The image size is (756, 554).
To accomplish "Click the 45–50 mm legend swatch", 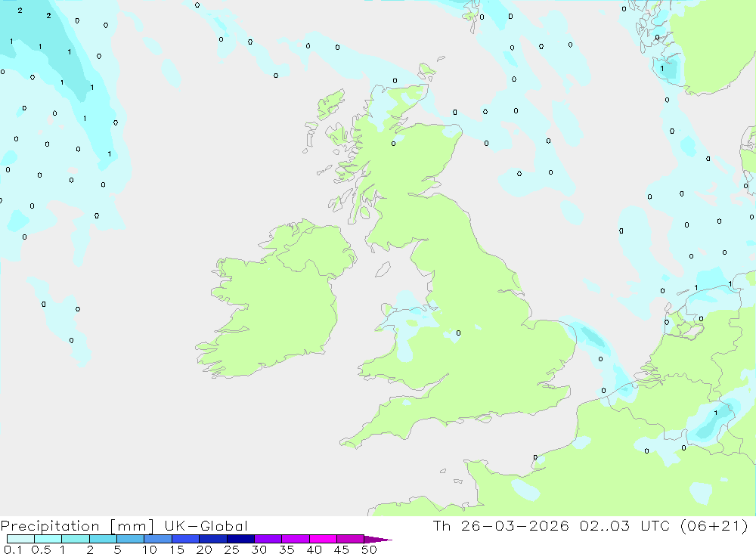I will [x=350, y=539].
